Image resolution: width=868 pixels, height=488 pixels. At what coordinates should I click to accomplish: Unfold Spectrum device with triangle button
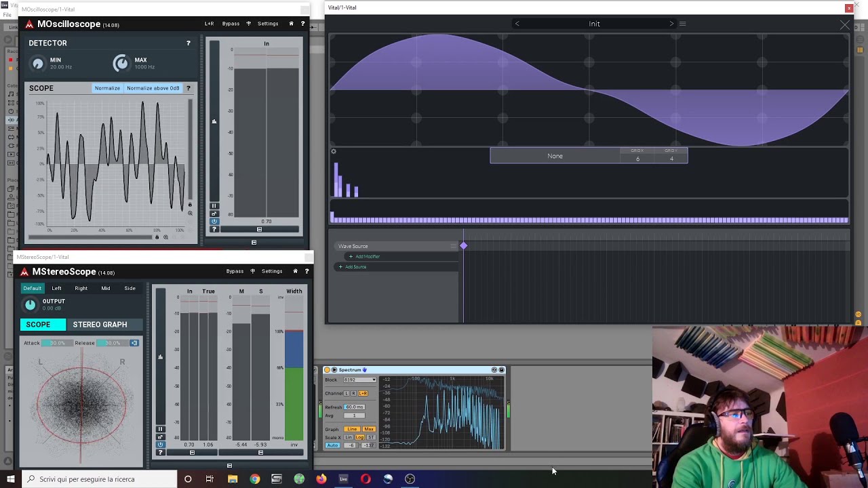tap(334, 370)
